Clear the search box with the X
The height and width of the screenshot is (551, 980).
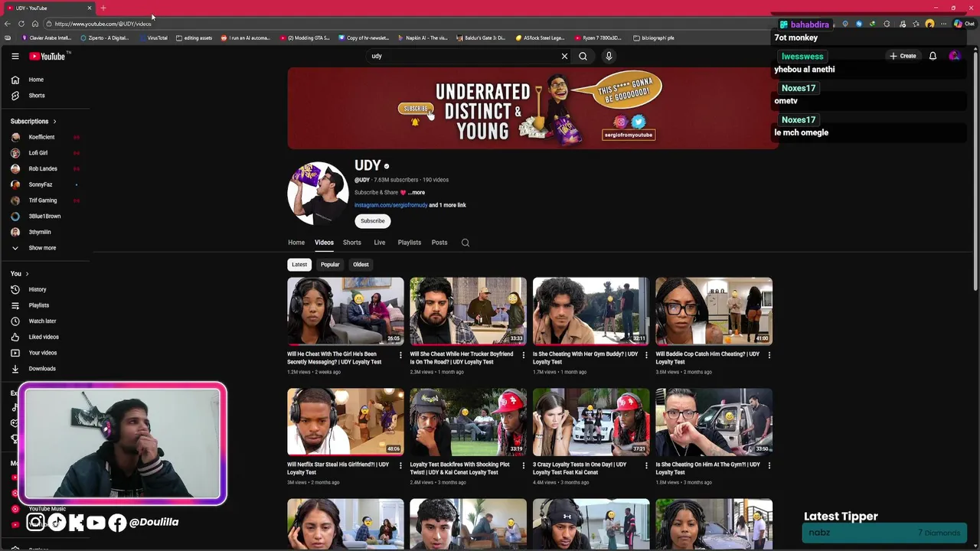coord(564,56)
